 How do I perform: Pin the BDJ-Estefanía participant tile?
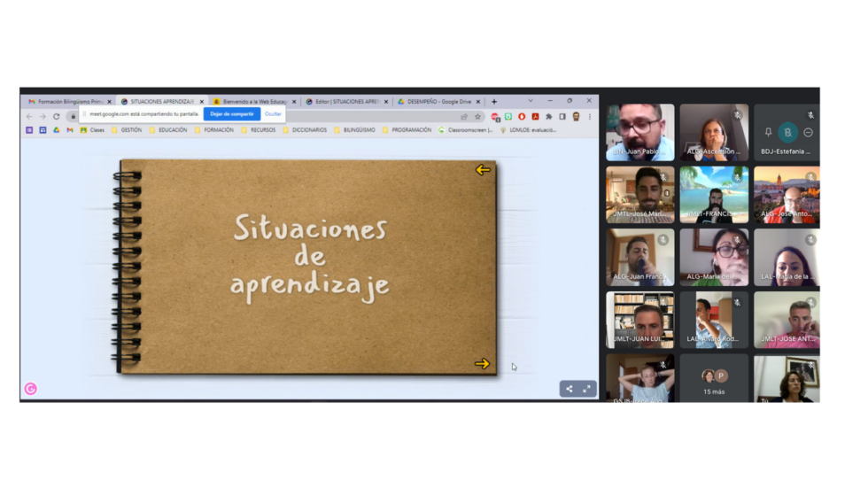click(768, 132)
